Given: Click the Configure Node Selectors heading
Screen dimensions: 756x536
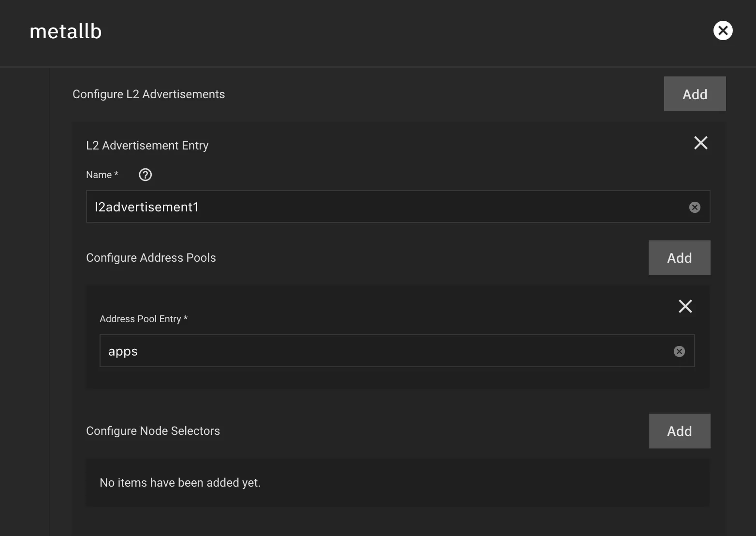Looking at the screenshot, I should [x=153, y=431].
